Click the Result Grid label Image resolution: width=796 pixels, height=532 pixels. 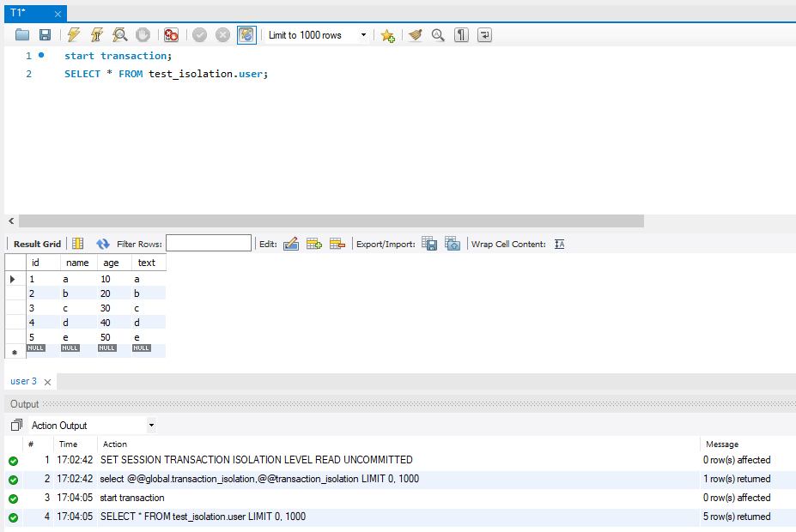[x=37, y=244]
